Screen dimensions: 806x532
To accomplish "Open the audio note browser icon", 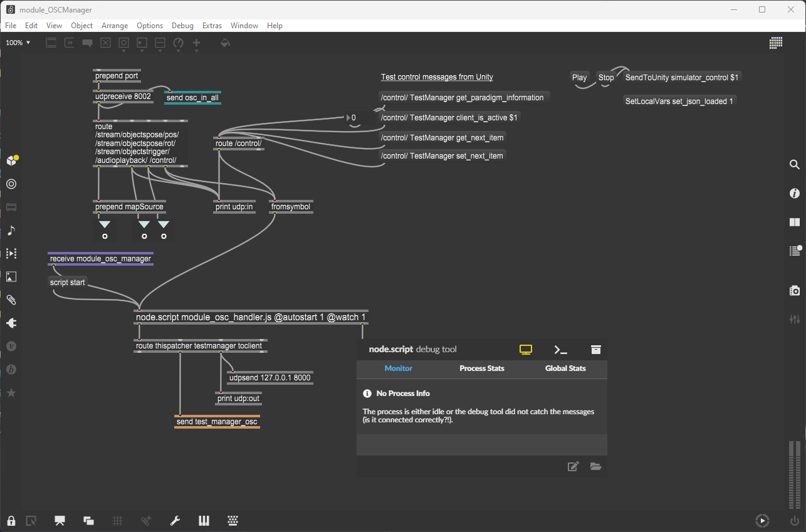I will [x=11, y=231].
